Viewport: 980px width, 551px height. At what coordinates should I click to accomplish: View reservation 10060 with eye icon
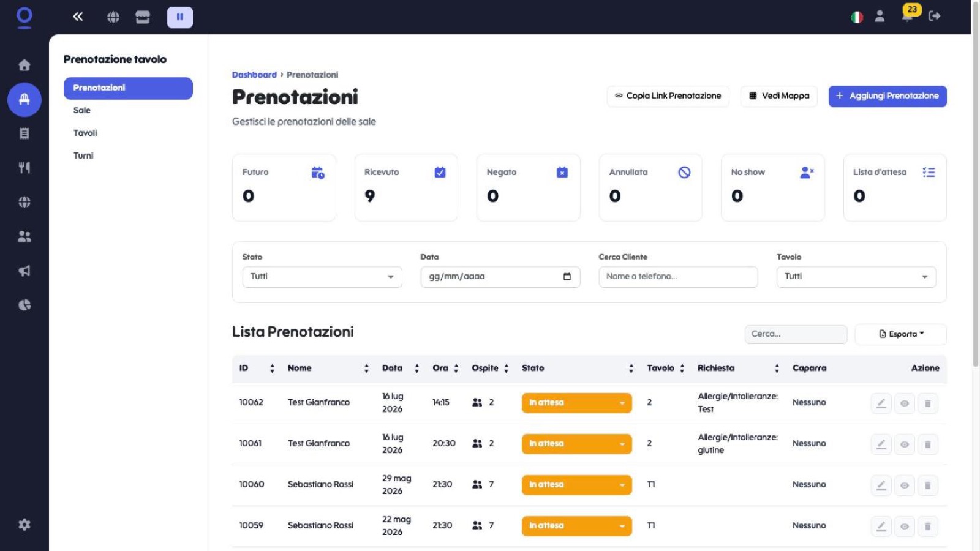(x=905, y=485)
